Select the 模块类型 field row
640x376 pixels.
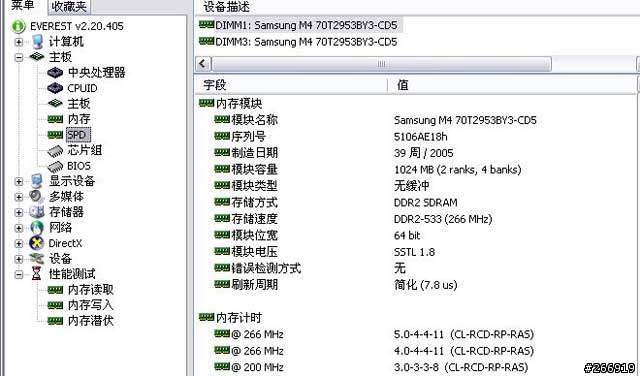tap(254, 186)
